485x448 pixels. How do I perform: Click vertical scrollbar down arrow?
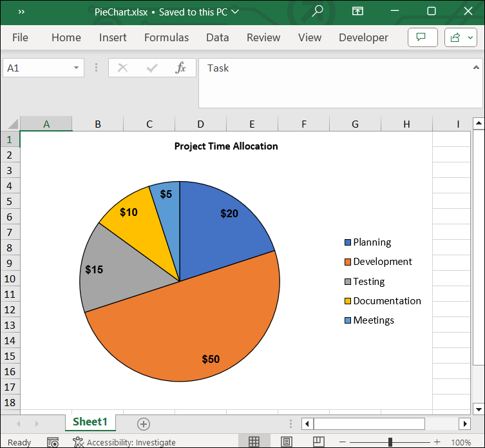click(x=479, y=409)
